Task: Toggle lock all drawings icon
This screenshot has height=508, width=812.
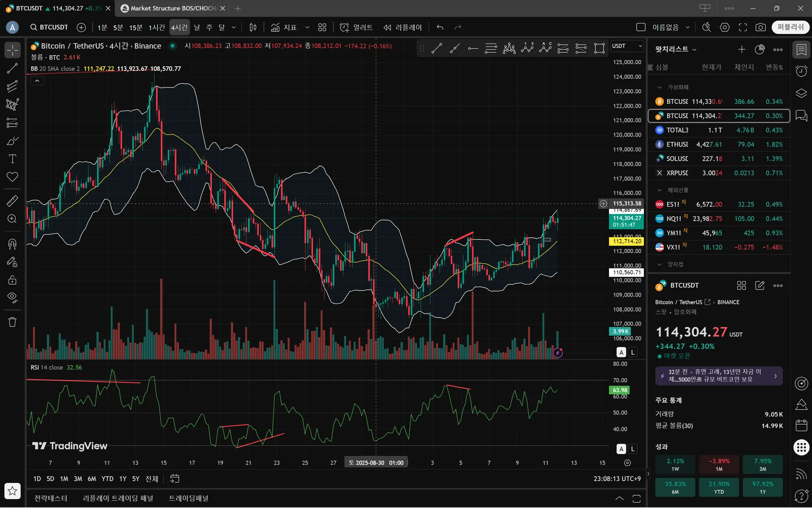Action: tap(12, 280)
